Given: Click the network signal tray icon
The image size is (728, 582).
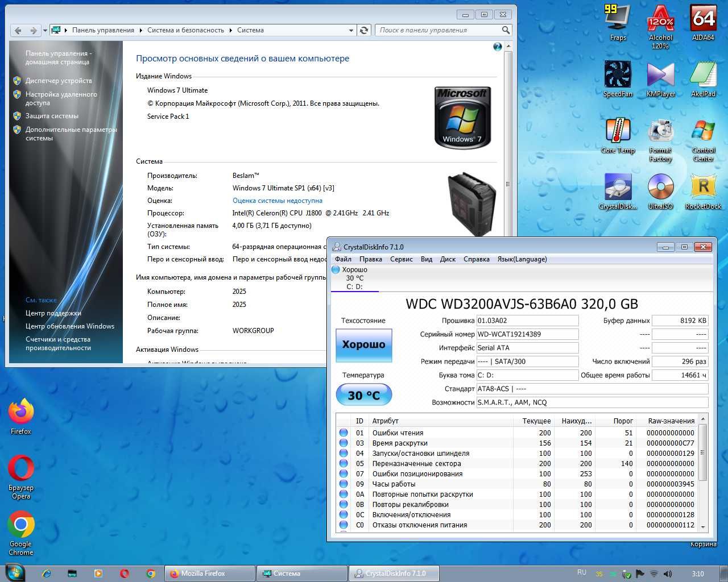Looking at the screenshot, I should (x=654, y=574).
